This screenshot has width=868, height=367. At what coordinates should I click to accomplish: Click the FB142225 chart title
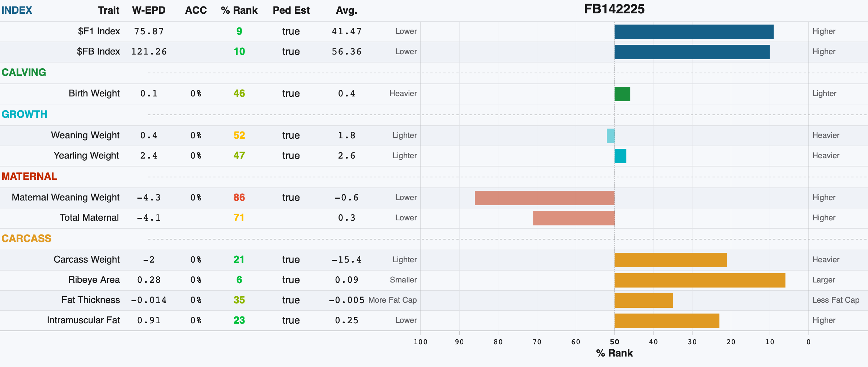click(614, 9)
